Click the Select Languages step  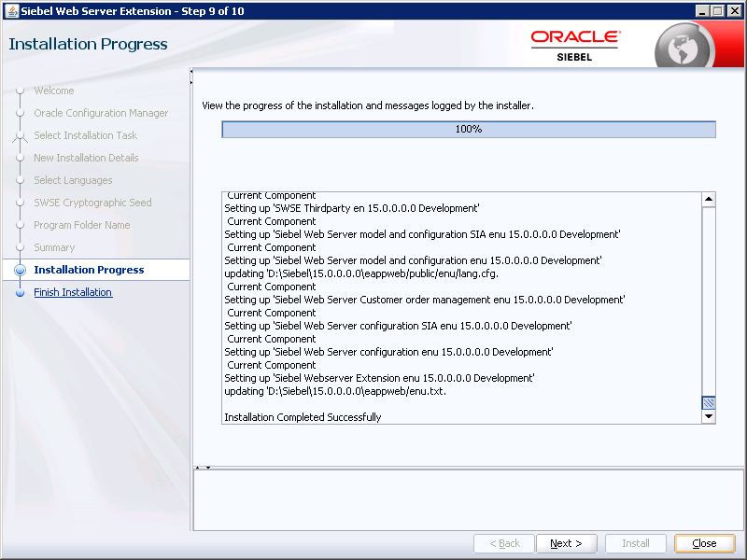(73, 180)
